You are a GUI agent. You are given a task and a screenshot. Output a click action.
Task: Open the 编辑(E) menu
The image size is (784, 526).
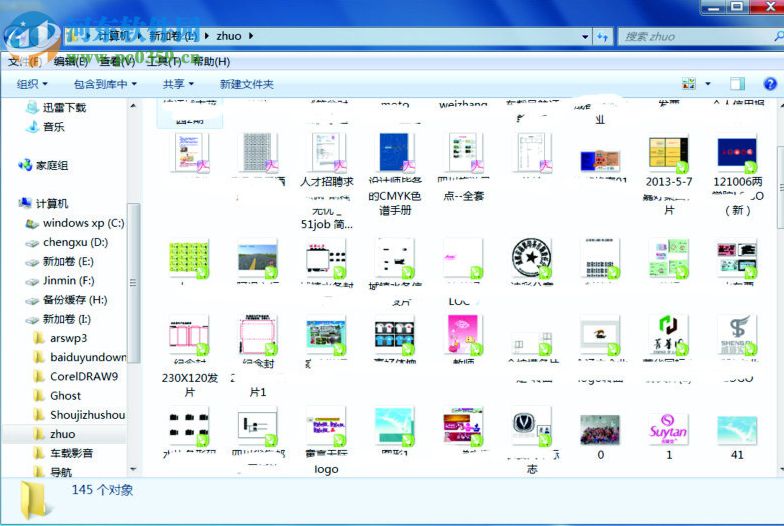(x=70, y=62)
